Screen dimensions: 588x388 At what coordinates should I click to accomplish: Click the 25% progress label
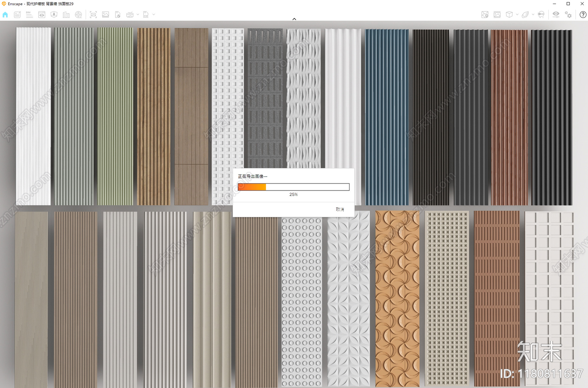pyautogui.click(x=293, y=195)
